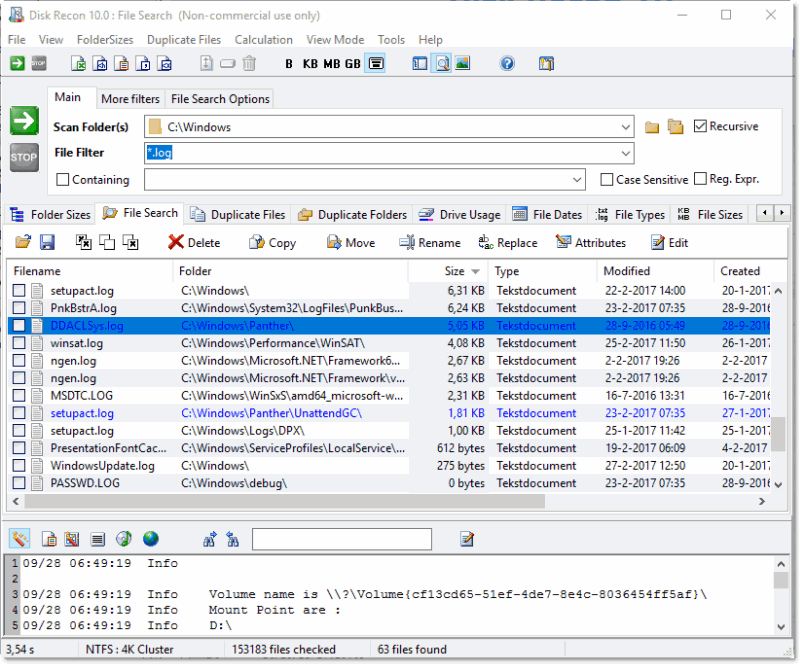Show sizes in bytes with B button

289,64
